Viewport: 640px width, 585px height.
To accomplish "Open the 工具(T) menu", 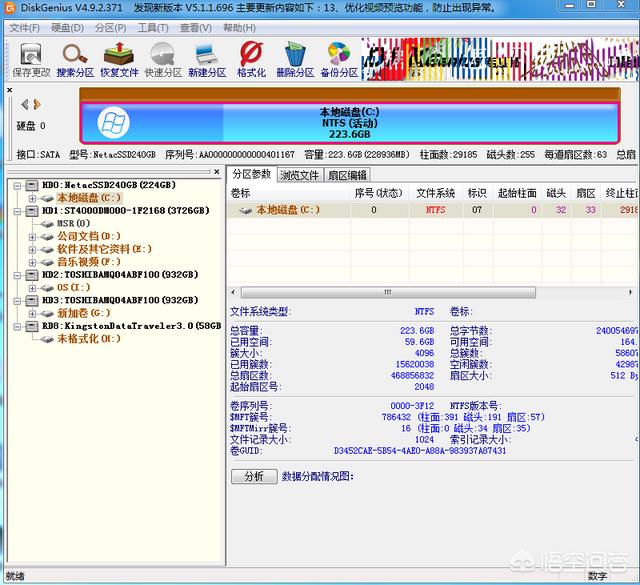I will click(153, 28).
